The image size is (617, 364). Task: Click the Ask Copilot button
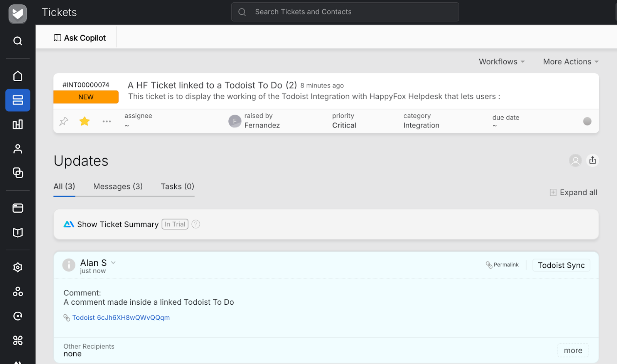pyautogui.click(x=80, y=38)
